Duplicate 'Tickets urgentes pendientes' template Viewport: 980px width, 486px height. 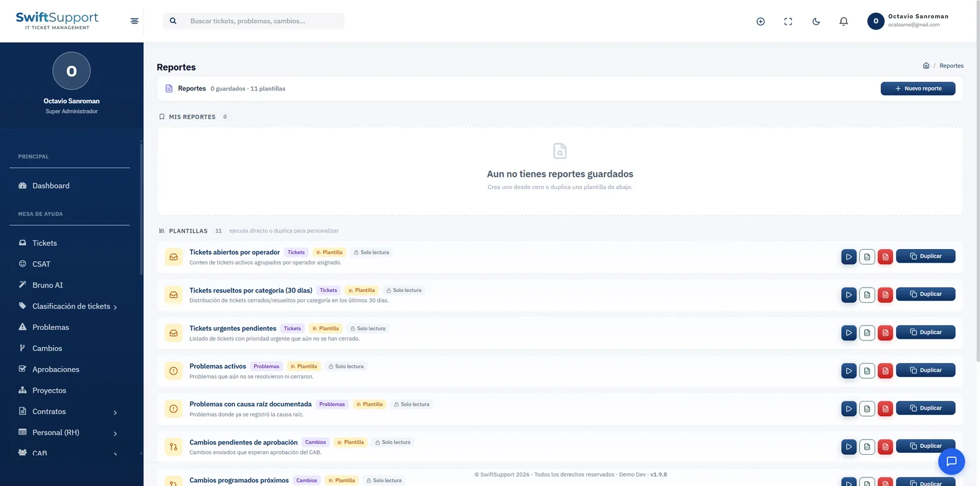pyautogui.click(x=925, y=332)
